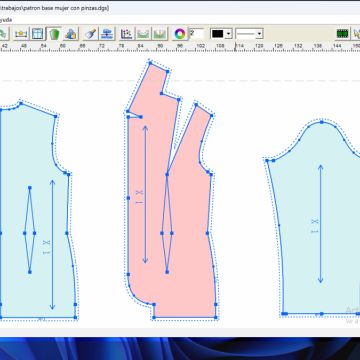Click the green chip icon in toolbar

point(343,34)
